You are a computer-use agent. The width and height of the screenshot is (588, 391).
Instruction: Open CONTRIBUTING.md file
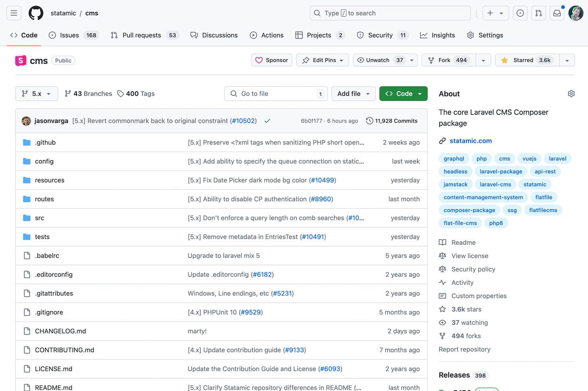[x=64, y=350]
